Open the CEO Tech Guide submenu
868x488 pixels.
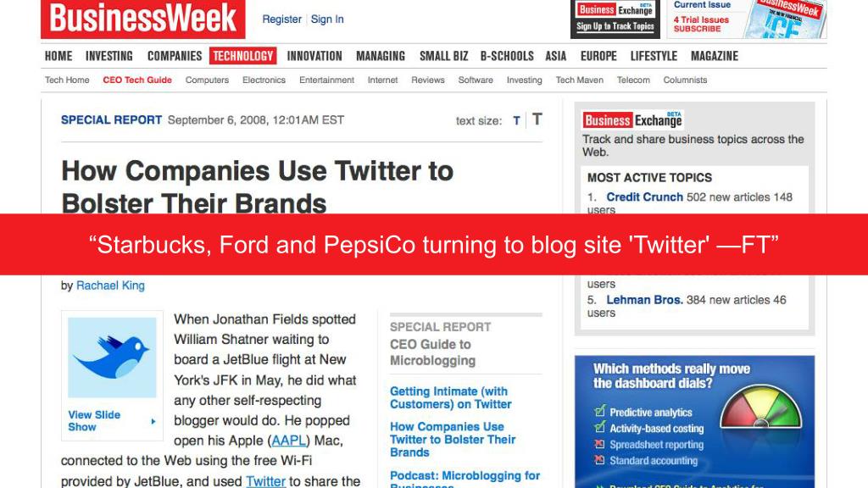137,80
